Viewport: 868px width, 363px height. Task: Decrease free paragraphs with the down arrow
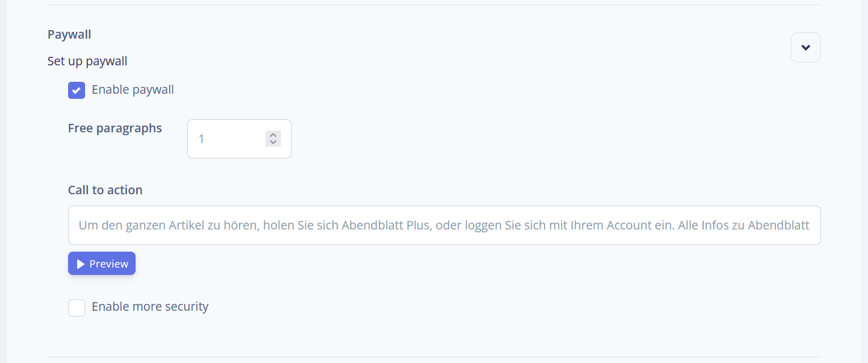click(x=273, y=142)
